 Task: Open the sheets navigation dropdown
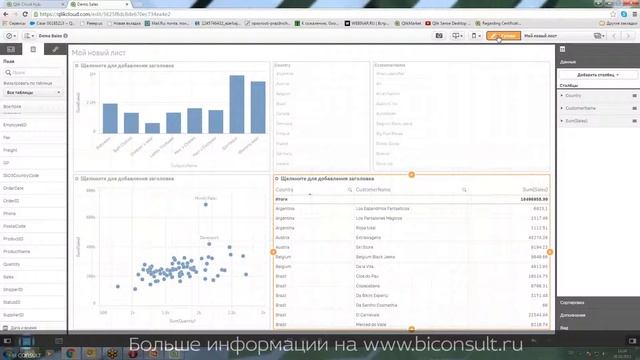pos(599,36)
